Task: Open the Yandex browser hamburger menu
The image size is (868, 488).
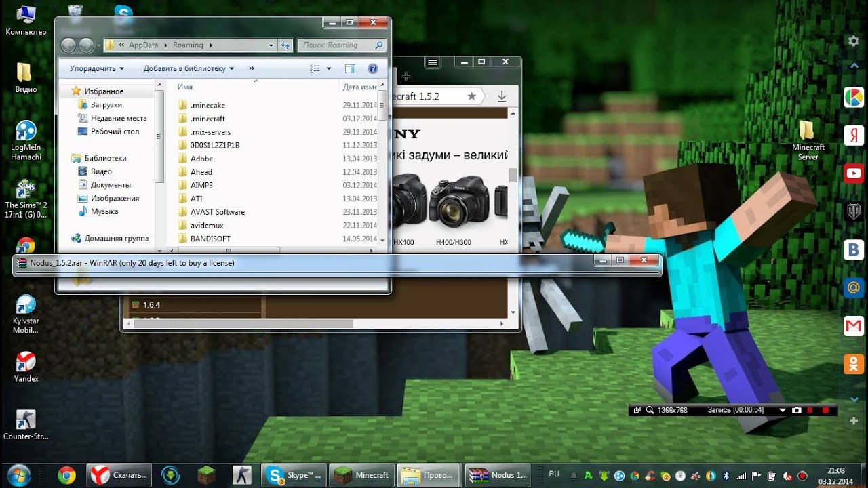Action: point(433,62)
